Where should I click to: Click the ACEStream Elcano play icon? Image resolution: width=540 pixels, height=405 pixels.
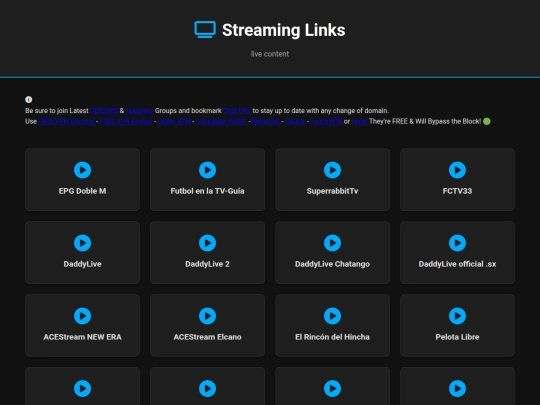pos(207,316)
